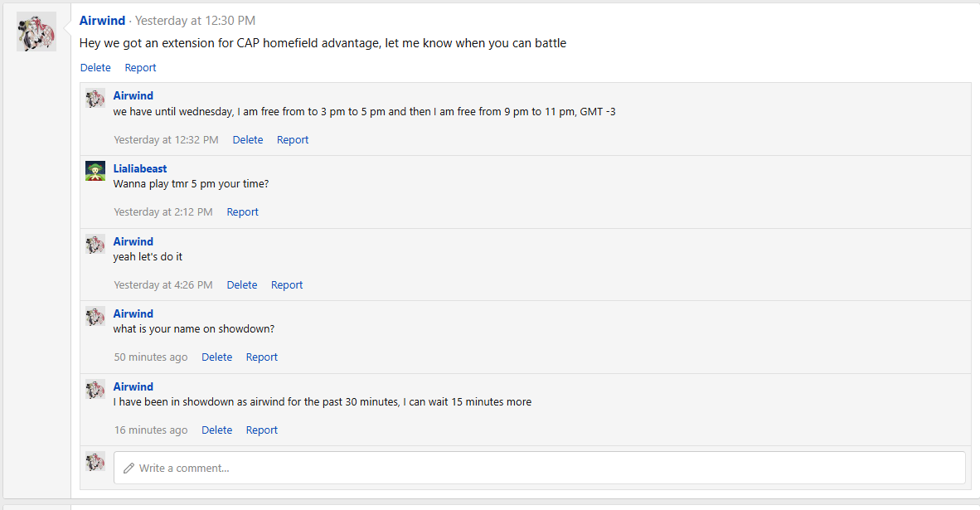The width and height of the screenshot is (980, 510).
Task: Click 'Yesterday at 12:30 PM' post timestamp
Action: (x=195, y=20)
